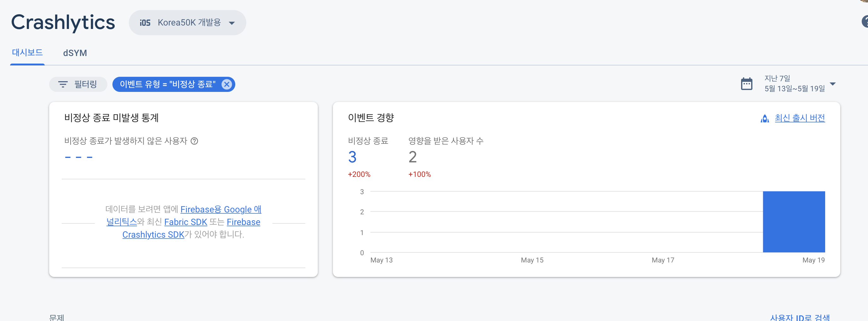Switch to the dSYM tab

coord(75,53)
